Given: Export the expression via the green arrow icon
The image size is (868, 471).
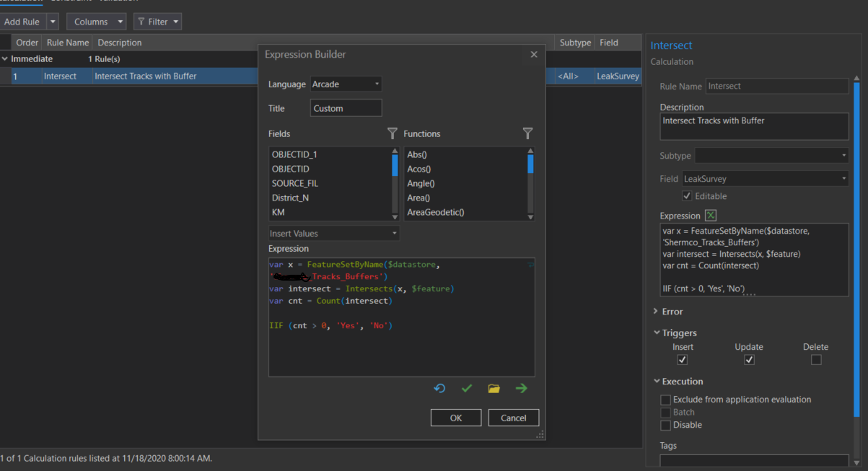Looking at the screenshot, I should click(521, 388).
